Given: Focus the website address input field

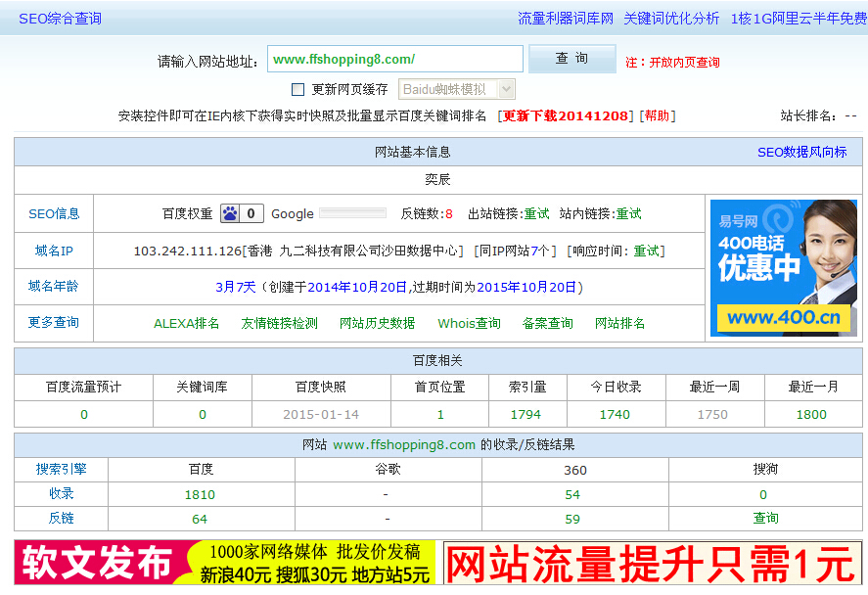Looking at the screenshot, I should coord(395,59).
